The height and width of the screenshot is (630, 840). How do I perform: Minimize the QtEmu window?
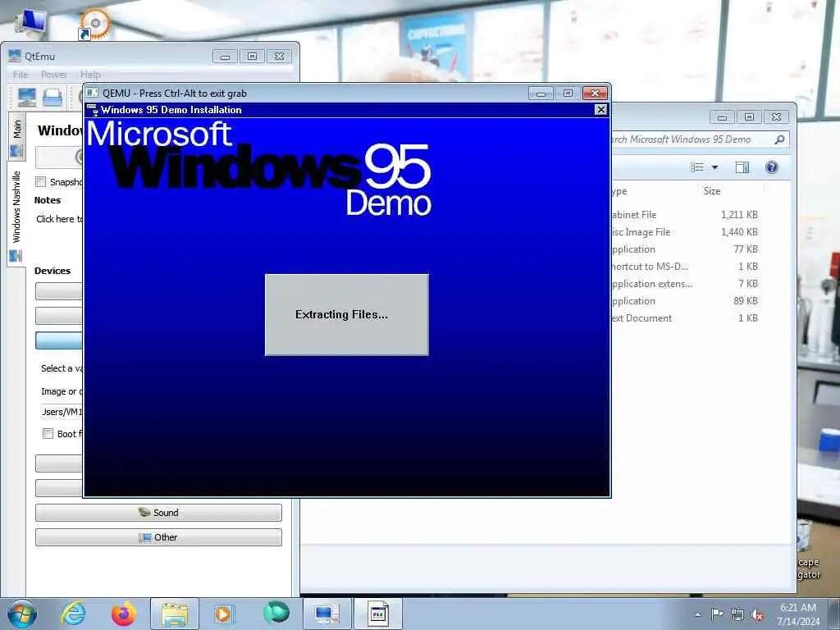[225, 57]
